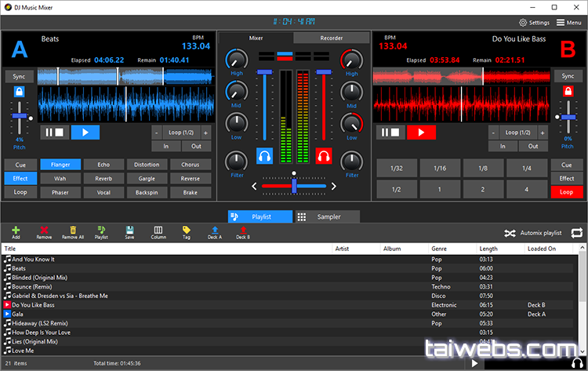Toggle the blue pitch lock on Deck A
588x371 pixels.
pyautogui.click(x=19, y=92)
